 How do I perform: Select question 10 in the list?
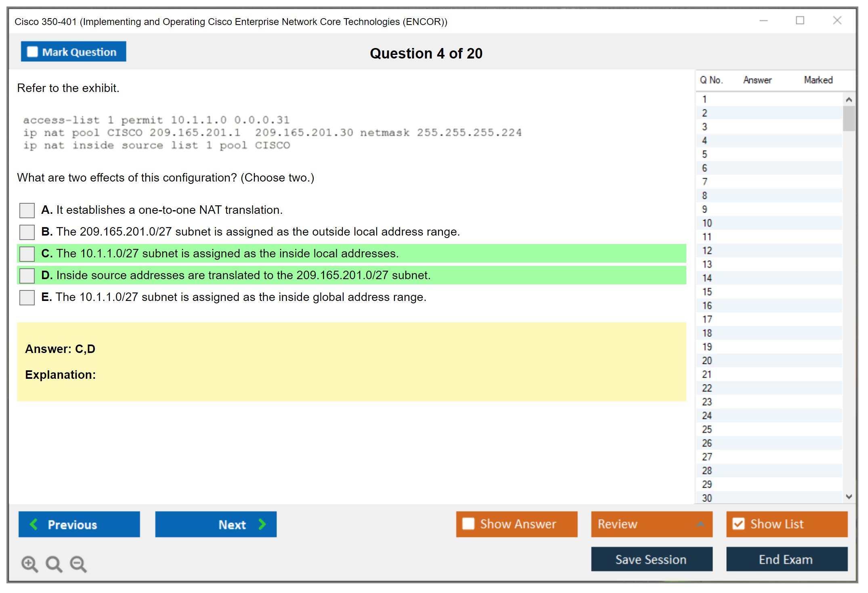[x=707, y=223]
